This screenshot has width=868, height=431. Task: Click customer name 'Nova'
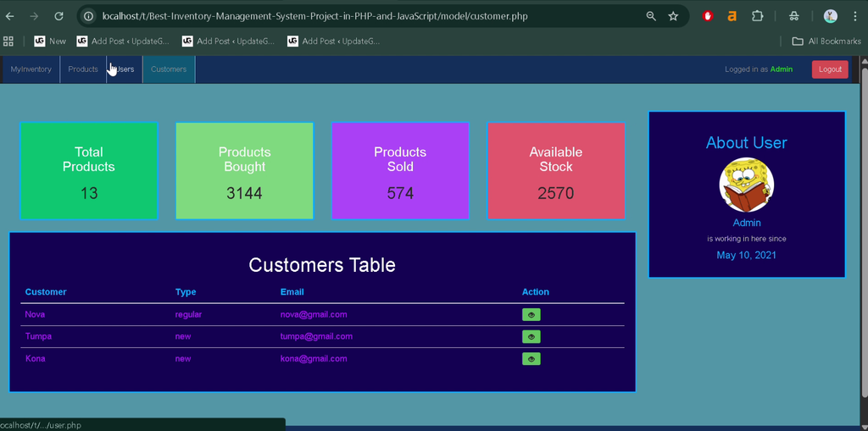pos(35,315)
